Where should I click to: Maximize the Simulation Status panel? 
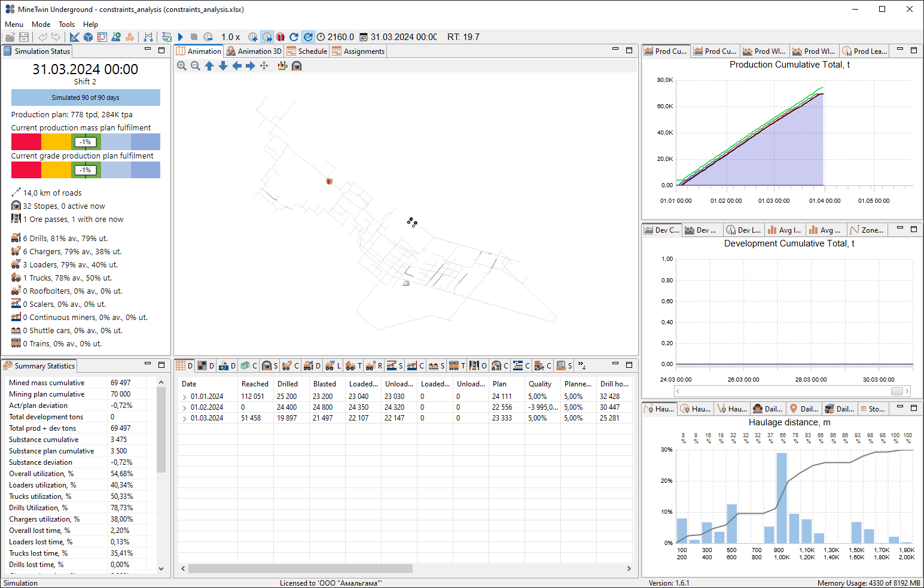pyautogui.click(x=161, y=50)
